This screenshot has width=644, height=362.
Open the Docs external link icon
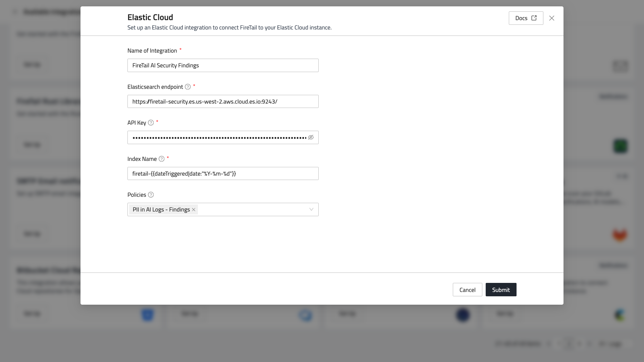click(534, 18)
